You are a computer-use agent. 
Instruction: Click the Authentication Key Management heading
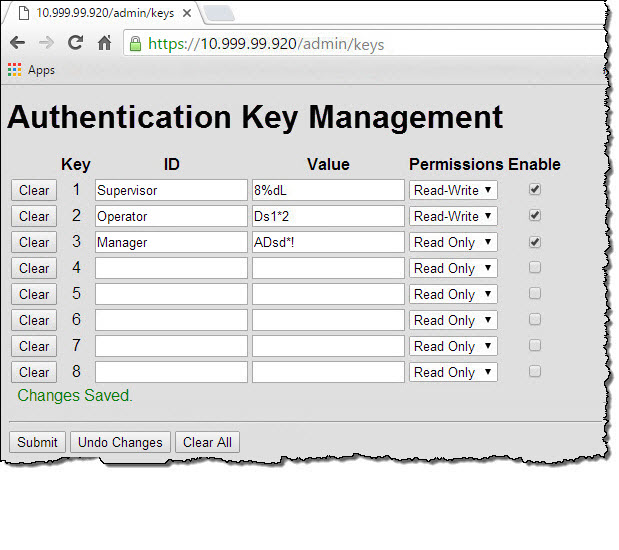(x=255, y=118)
